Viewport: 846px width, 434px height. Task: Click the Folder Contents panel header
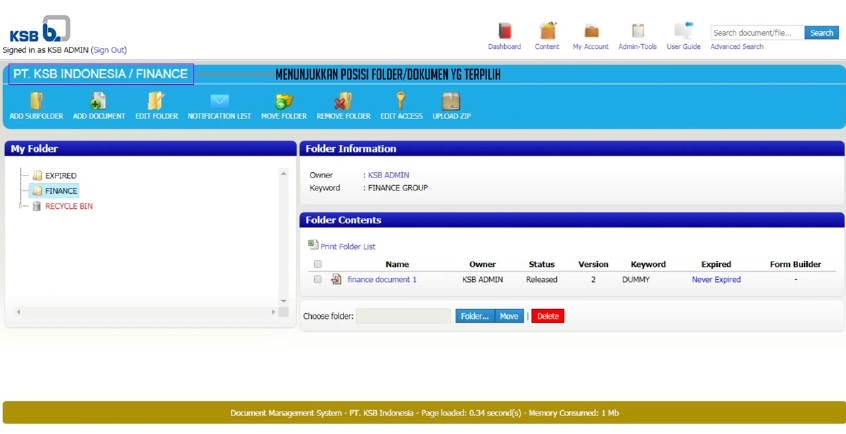[572, 220]
